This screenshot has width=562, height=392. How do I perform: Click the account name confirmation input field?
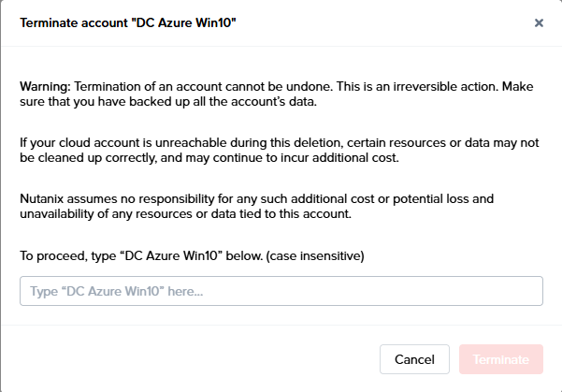point(281,291)
